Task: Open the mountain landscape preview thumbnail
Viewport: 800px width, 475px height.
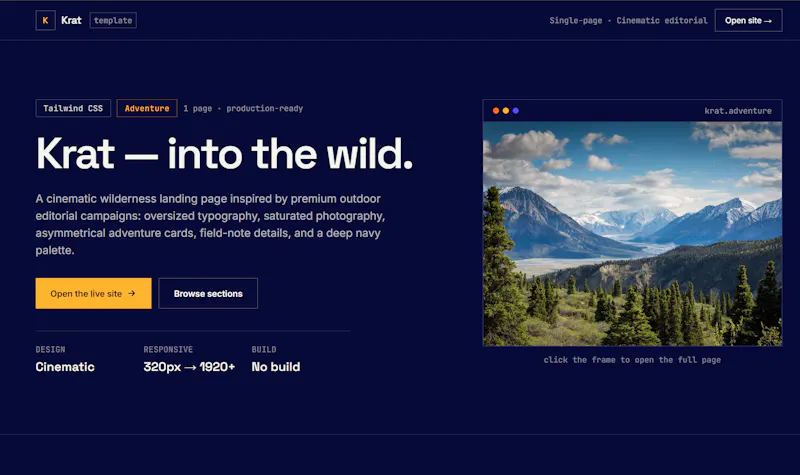Action: pos(632,234)
